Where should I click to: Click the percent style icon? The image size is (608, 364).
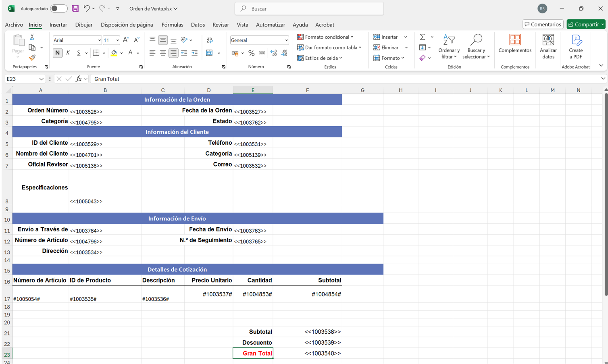251,53
